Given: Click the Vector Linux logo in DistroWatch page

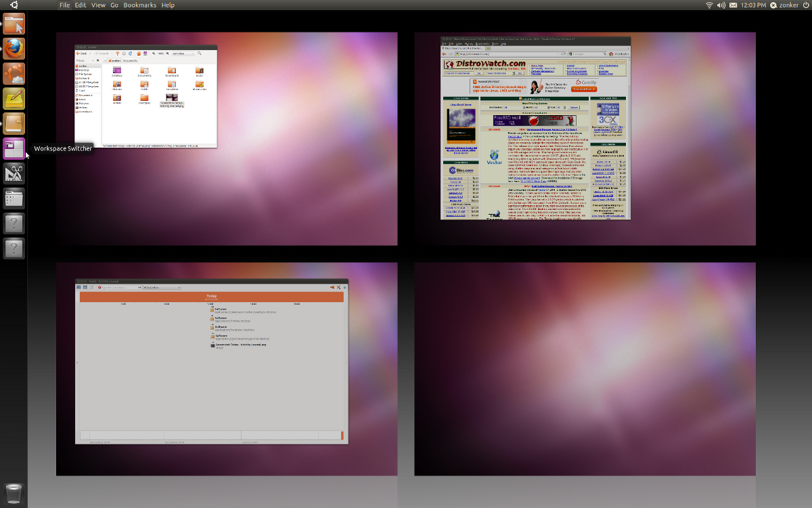Looking at the screenshot, I should point(494,157).
